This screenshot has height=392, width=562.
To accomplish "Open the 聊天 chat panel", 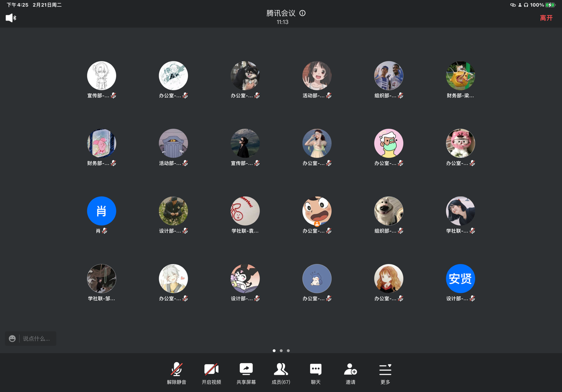I will 316,373.
